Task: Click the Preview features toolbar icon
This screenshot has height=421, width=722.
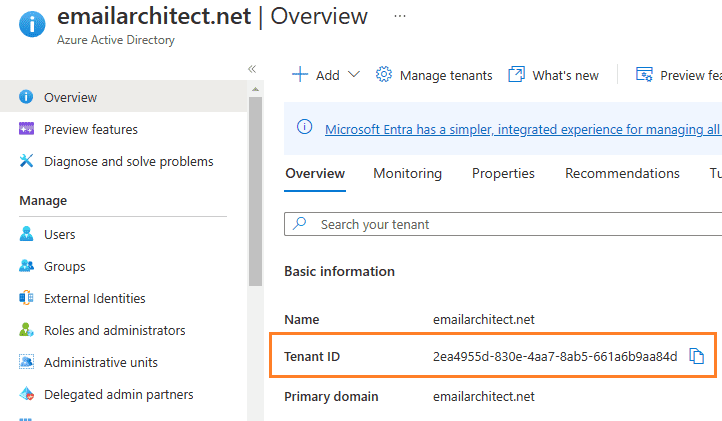Action: tap(644, 74)
